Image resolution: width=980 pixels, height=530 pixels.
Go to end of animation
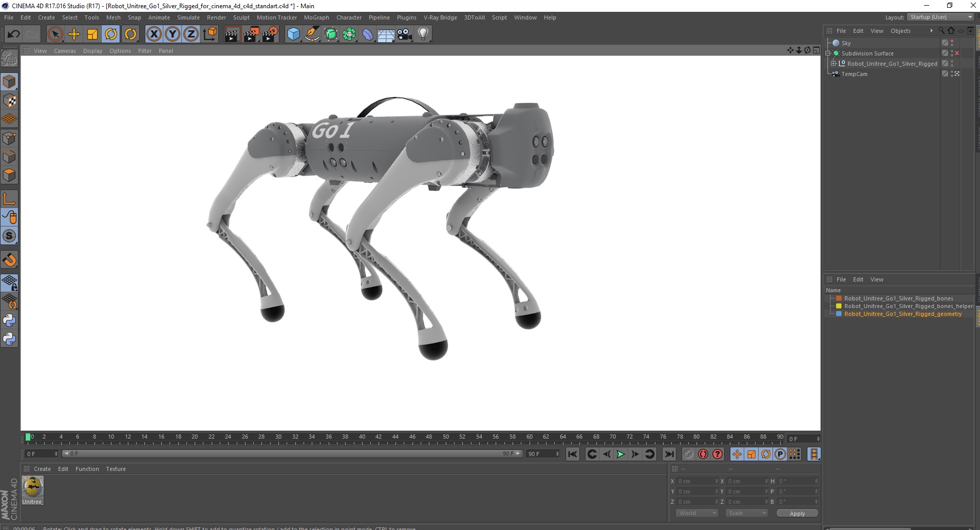669,454
